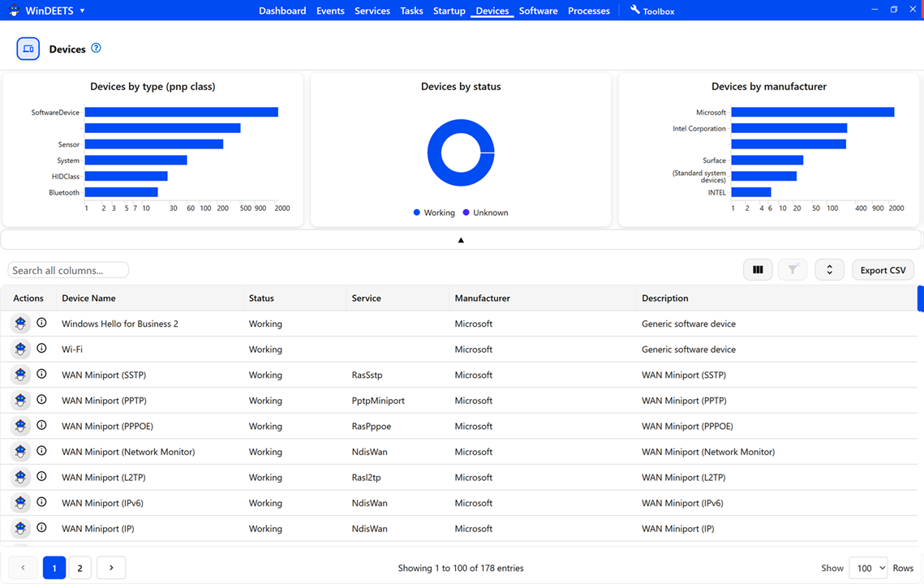The image size is (924, 584).
Task: Select the Toolbox wrench icon
Action: (634, 10)
